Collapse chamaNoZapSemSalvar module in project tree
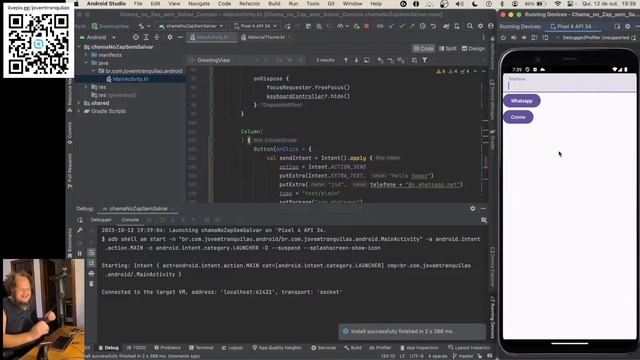This screenshot has width=640, height=360. coord(79,47)
